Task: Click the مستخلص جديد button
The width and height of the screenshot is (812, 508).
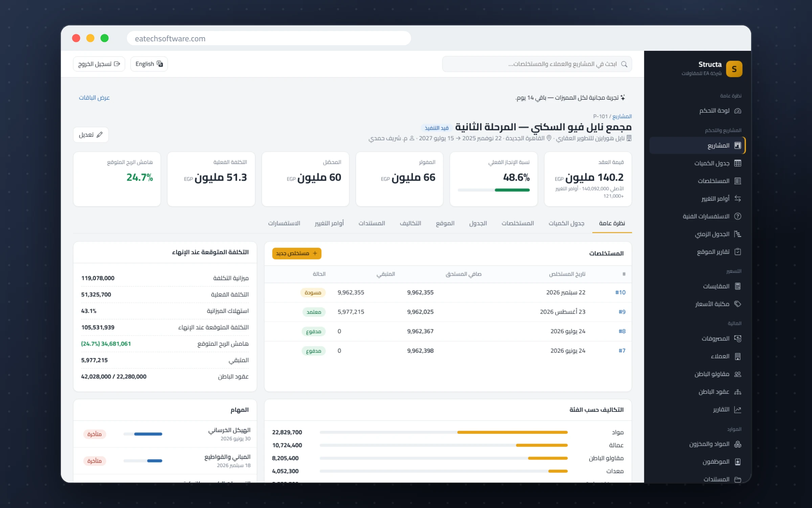Action: 297,253
